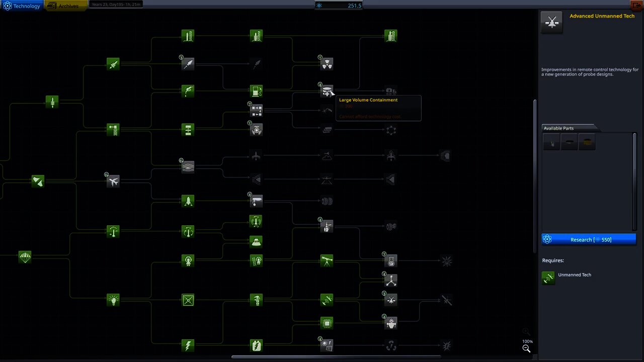Open the gray flask Advanced Science Tech node
The image size is (644, 362).
(391, 261)
